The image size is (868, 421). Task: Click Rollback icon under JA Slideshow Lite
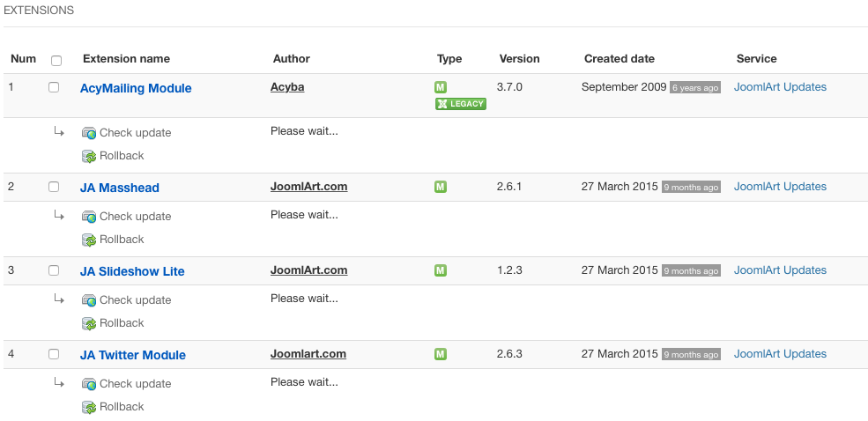[x=89, y=323]
